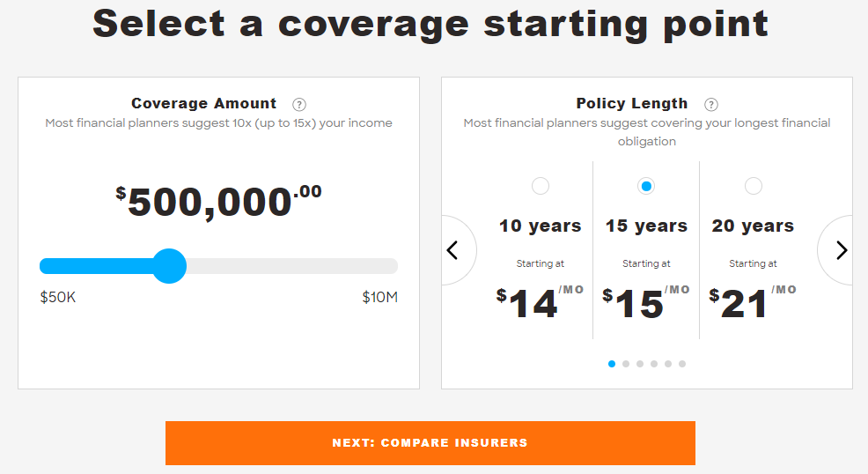Select the 15 years radio button
The height and width of the screenshot is (474, 868).
(x=646, y=186)
